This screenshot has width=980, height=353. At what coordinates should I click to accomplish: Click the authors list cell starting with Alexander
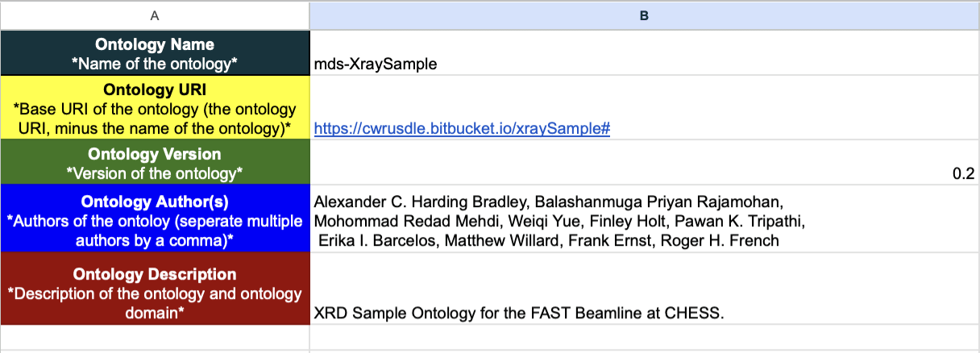[x=645, y=218]
